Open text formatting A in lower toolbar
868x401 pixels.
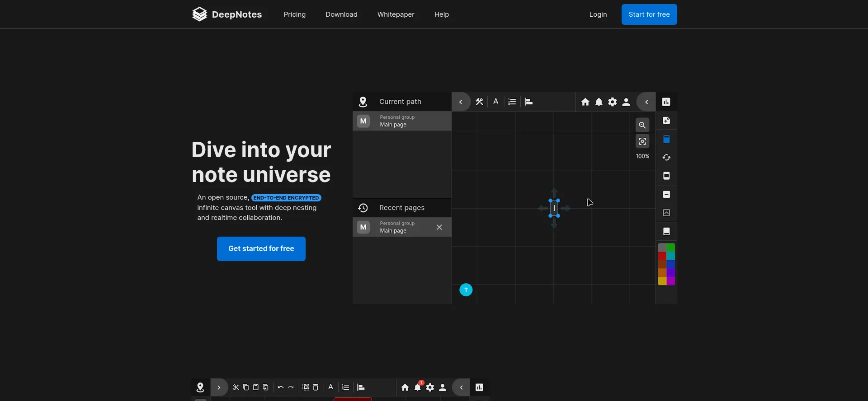[330, 387]
